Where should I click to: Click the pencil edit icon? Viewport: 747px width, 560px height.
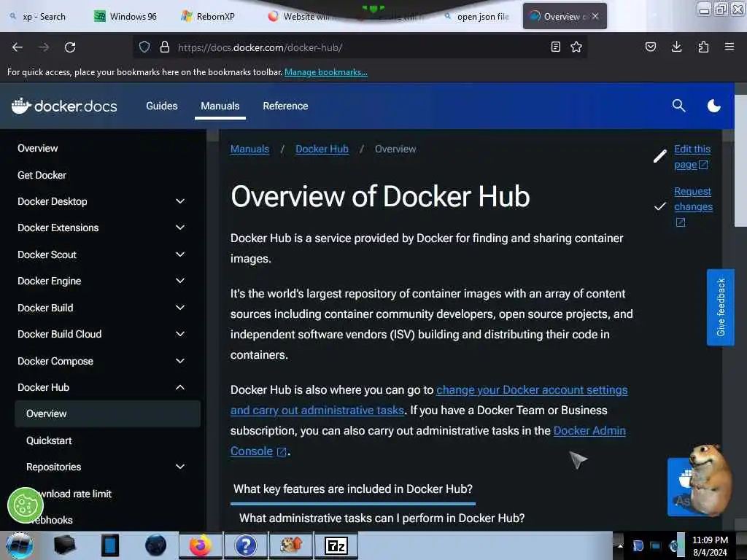coord(659,156)
